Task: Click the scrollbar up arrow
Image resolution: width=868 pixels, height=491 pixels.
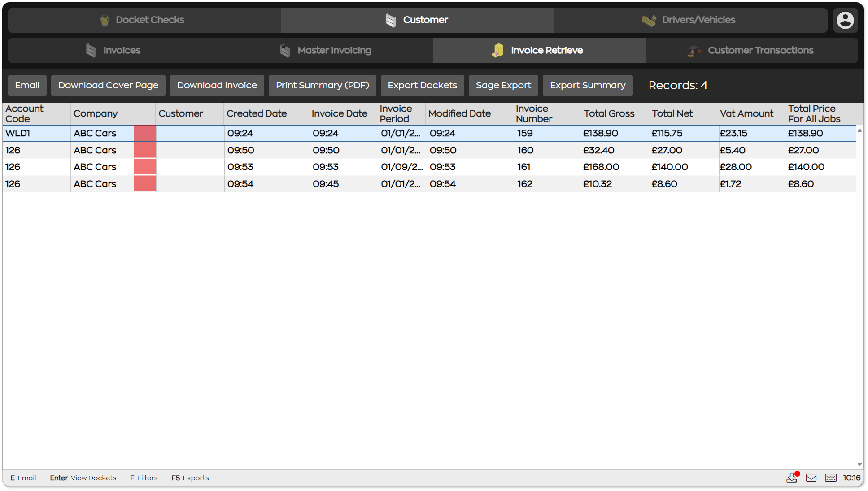Action: (859, 130)
